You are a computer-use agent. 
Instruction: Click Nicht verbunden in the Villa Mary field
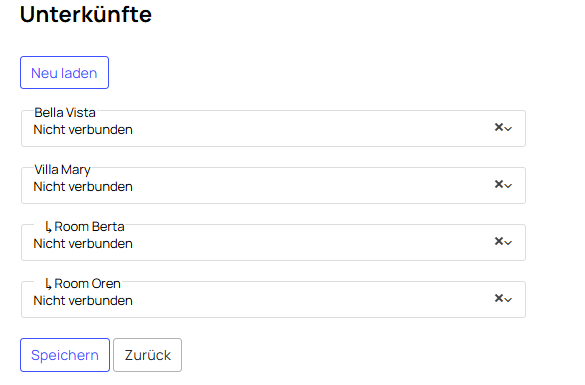[83, 187]
